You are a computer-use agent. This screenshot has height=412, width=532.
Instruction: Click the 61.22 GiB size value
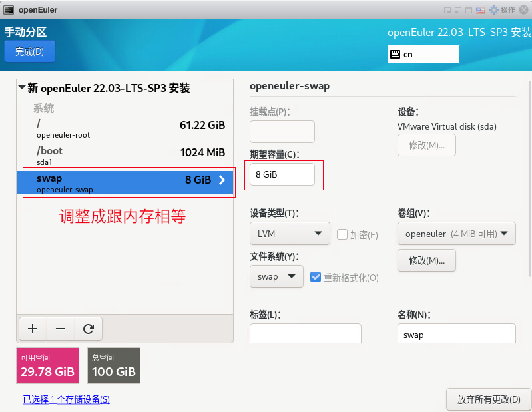[x=202, y=126]
